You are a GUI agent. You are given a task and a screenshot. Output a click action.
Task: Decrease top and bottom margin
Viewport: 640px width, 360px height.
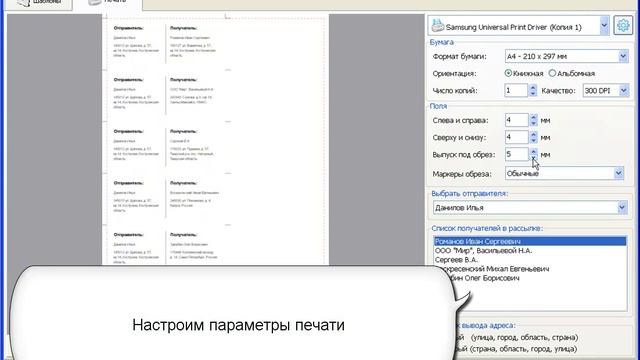533,140
